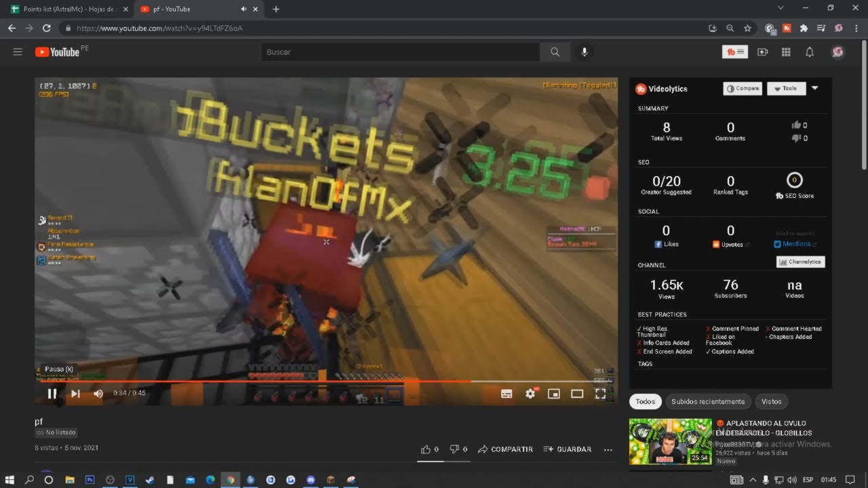Go back in browser history

pos(12,28)
